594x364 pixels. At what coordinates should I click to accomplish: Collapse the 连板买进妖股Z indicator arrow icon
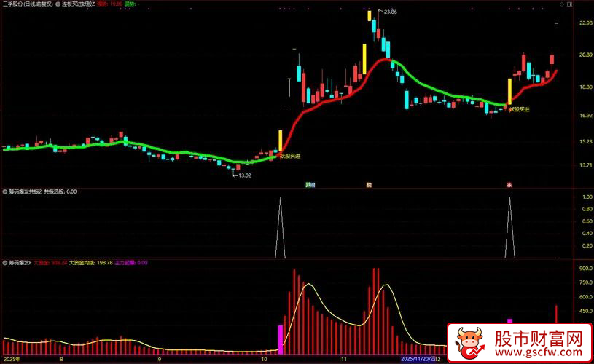point(58,4)
